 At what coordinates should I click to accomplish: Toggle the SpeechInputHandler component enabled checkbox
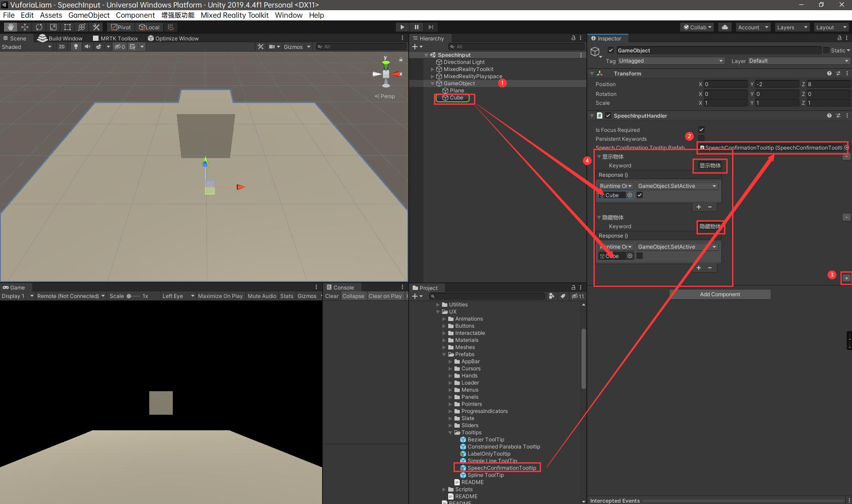[609, 115]
